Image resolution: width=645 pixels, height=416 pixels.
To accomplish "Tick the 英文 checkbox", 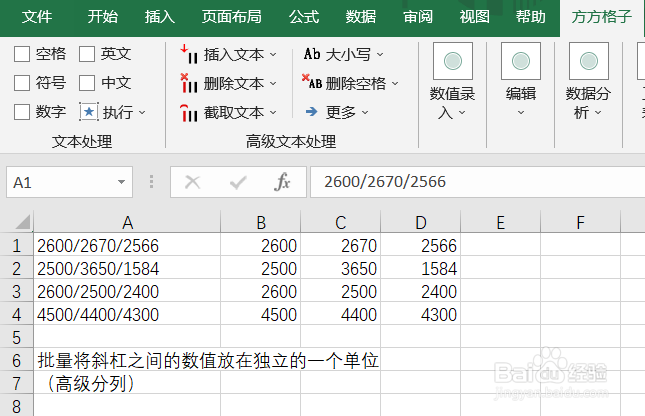I will click(x=87, y=54).
